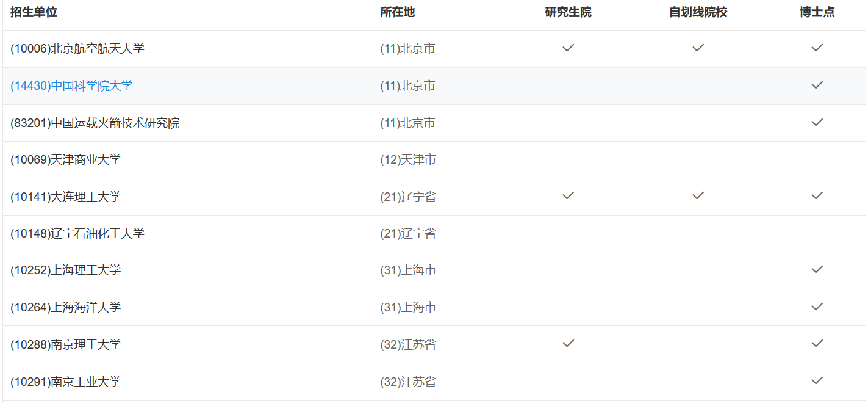Click the 所在地 column header
The height and width of the screenshot is (403, 868).
pyautogui.click(x=397, y=12)
